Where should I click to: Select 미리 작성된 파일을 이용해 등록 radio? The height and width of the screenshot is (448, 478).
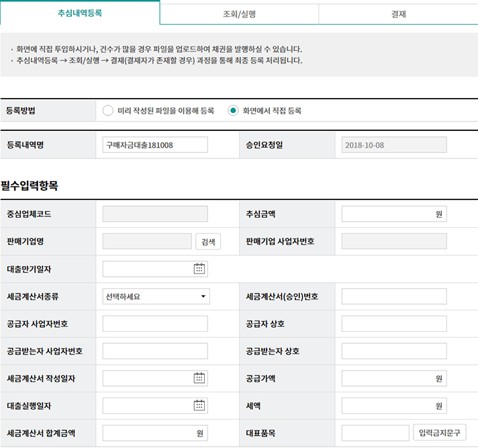pyautogui.click(x=108, y=111)
